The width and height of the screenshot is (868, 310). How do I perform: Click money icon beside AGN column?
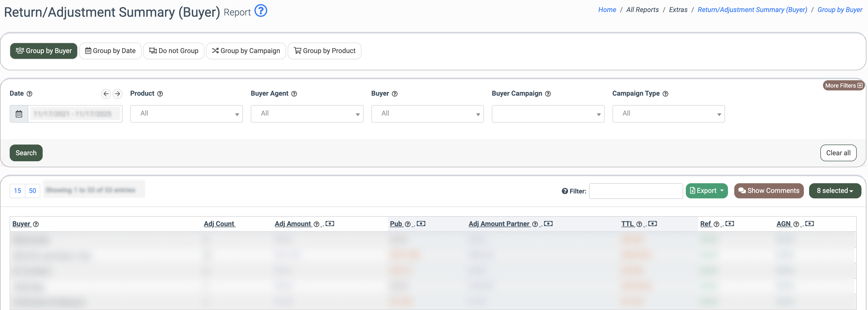809,224
